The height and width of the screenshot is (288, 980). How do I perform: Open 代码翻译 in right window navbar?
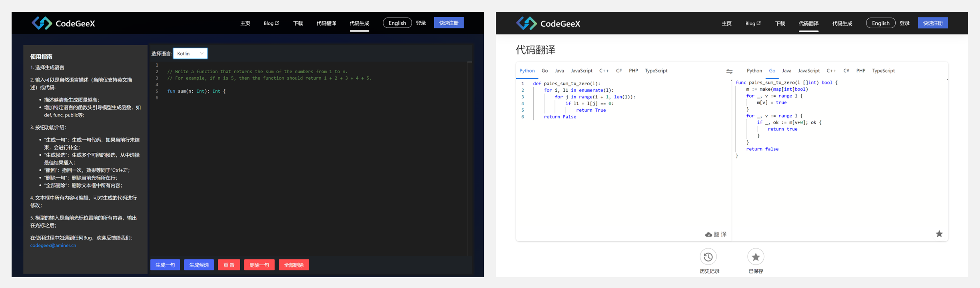[808, 23]
